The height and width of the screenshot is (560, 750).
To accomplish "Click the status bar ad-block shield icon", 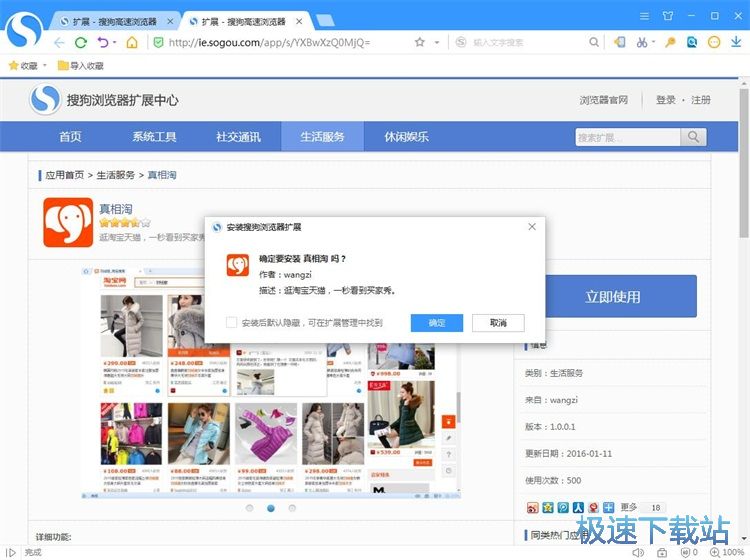I will [x=685, y=552].
